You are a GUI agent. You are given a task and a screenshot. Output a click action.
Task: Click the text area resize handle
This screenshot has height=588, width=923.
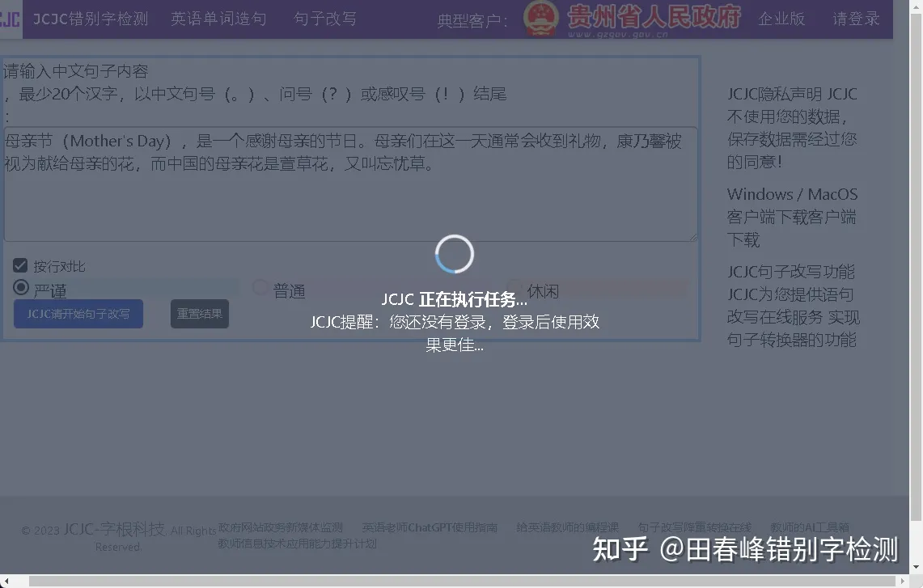click(x=693, y=237)
